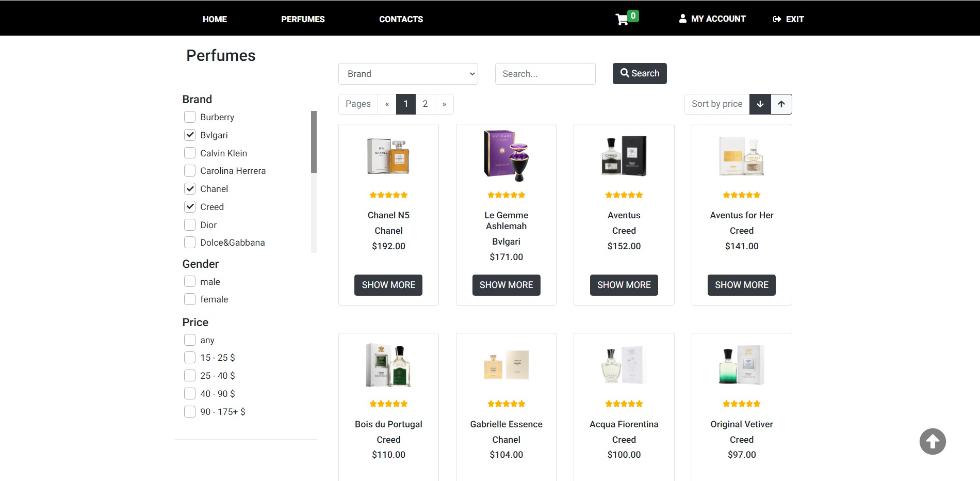980x481 pixels.
Task: Check the female gender checkbox
Action: (190, 299)
